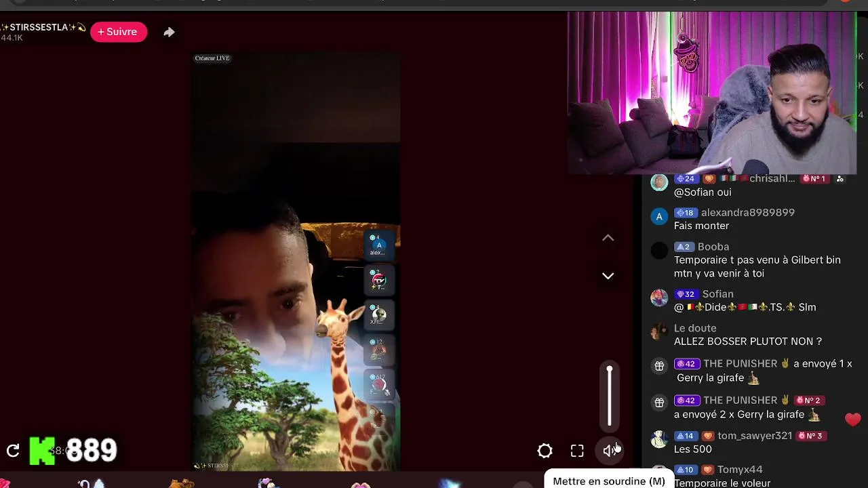Select guest tile labeled alex
Screen dimensions: 868x488
point(378,245)
